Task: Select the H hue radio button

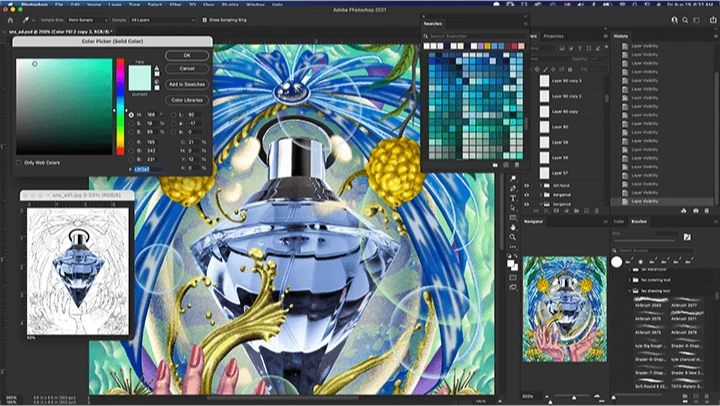Action: 131,115
